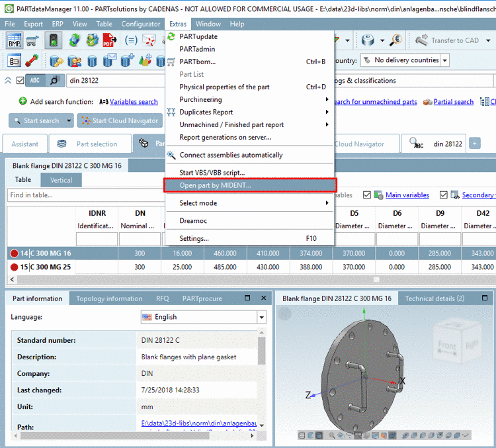Expand the Language dropdown in Part information
Image resolution: width=496 pixels, height=448 pixels.
point(261,318)
